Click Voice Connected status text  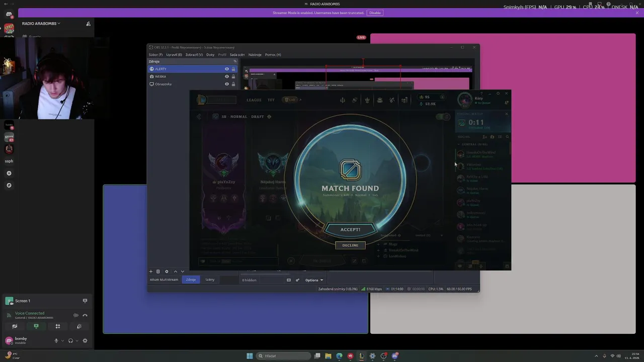pyautogui.click(x=30, y=313)
